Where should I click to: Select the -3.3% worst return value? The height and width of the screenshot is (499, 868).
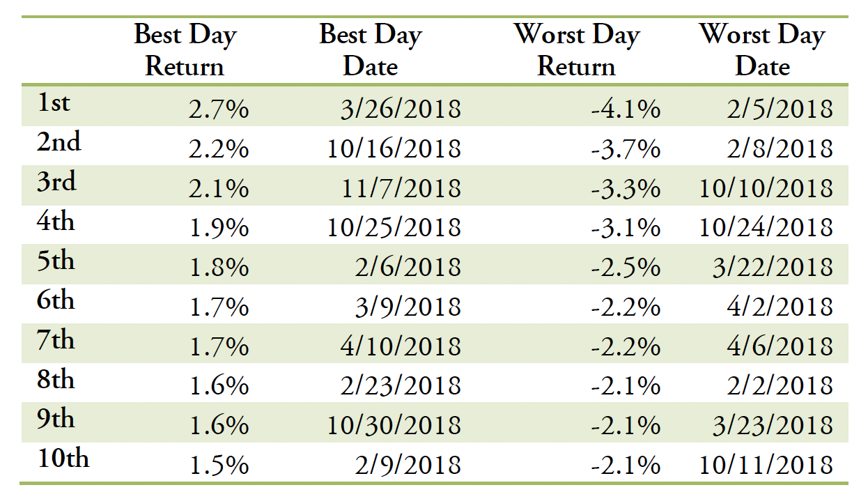626,188
